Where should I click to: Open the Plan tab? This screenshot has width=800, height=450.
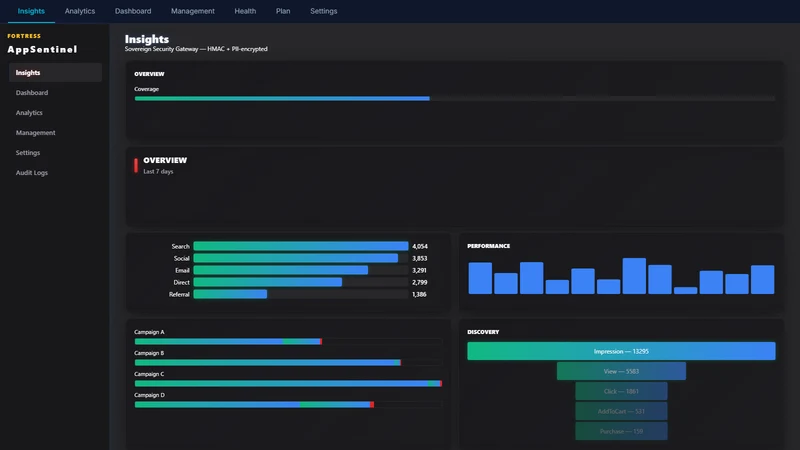(283, 11)
